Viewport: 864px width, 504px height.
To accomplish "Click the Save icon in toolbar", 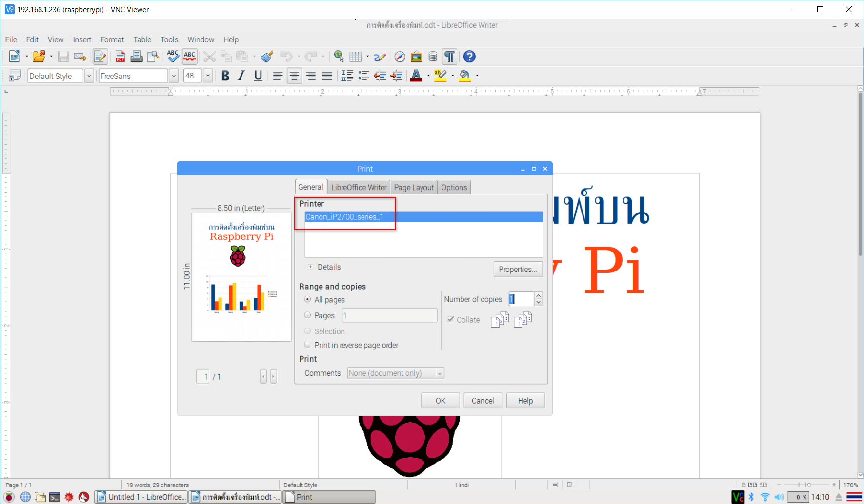I will point(63,57).
